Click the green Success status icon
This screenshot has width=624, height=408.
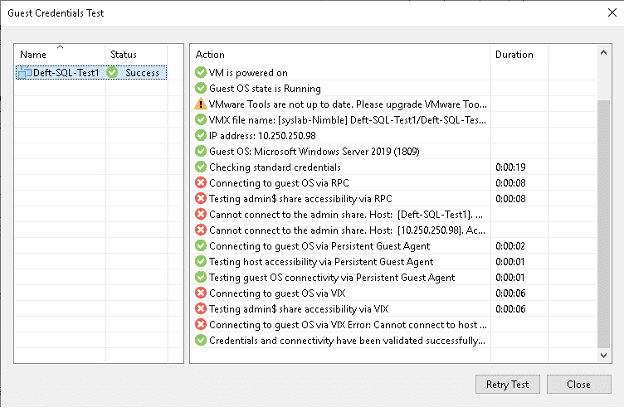pos(113,72)
